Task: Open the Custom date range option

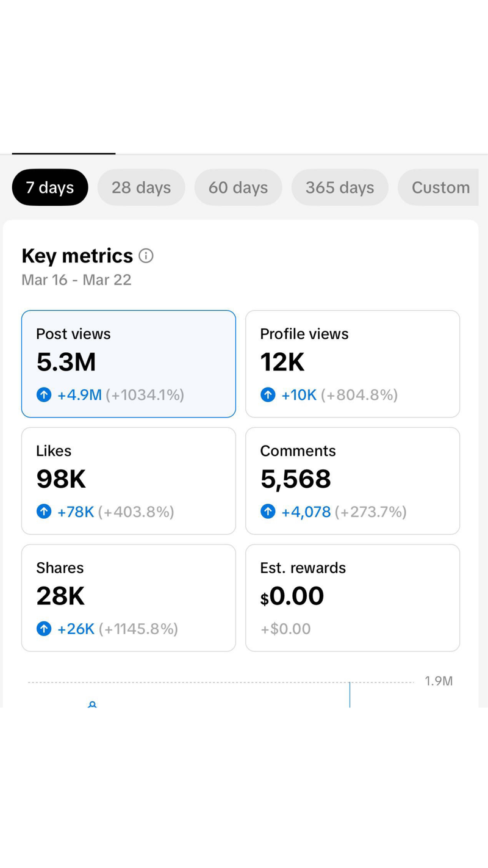Action: (439, 187)
